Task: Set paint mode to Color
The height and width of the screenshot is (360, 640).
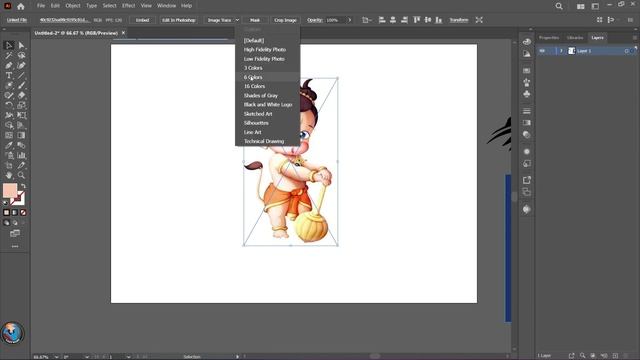Action: [6, 213]
